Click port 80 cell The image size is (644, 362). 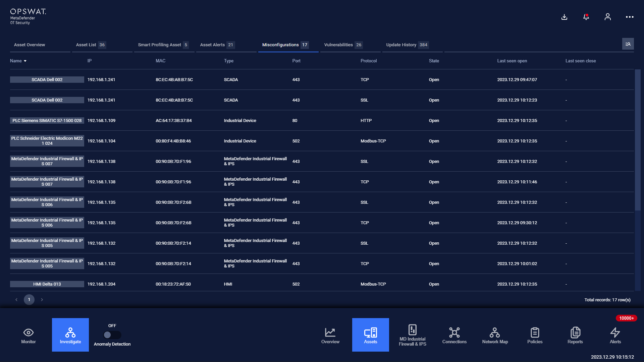[295, 121]
